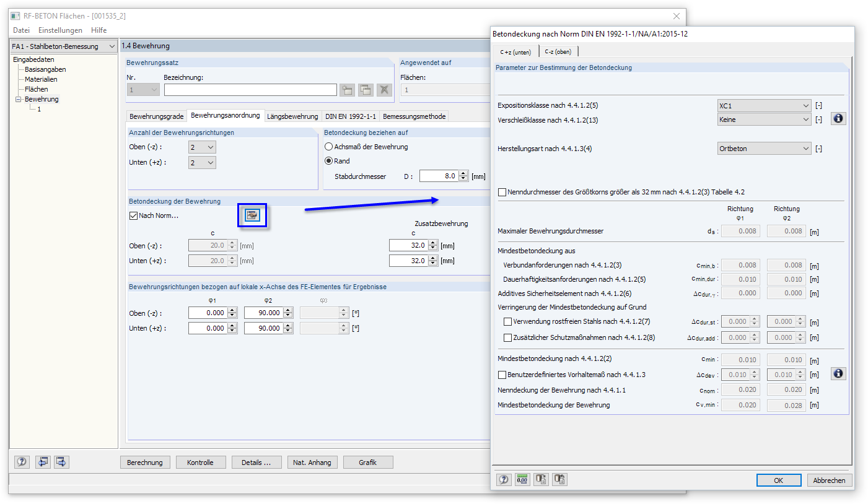Click Zusatzbewehrung Oben (-z) 32.0 field
Screen dimensions: 868x504
(408, 246)
